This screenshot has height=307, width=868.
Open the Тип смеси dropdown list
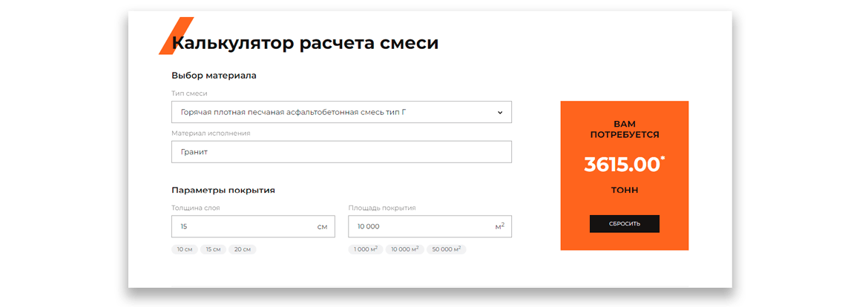pyautogui.click(x=341, y=112)
